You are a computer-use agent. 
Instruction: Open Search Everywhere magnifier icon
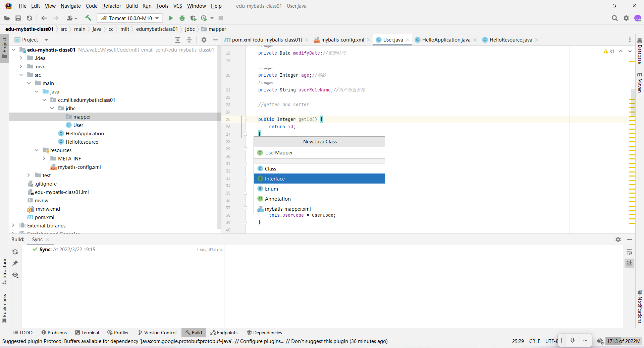pyautogui.click(x=614, y=18)
